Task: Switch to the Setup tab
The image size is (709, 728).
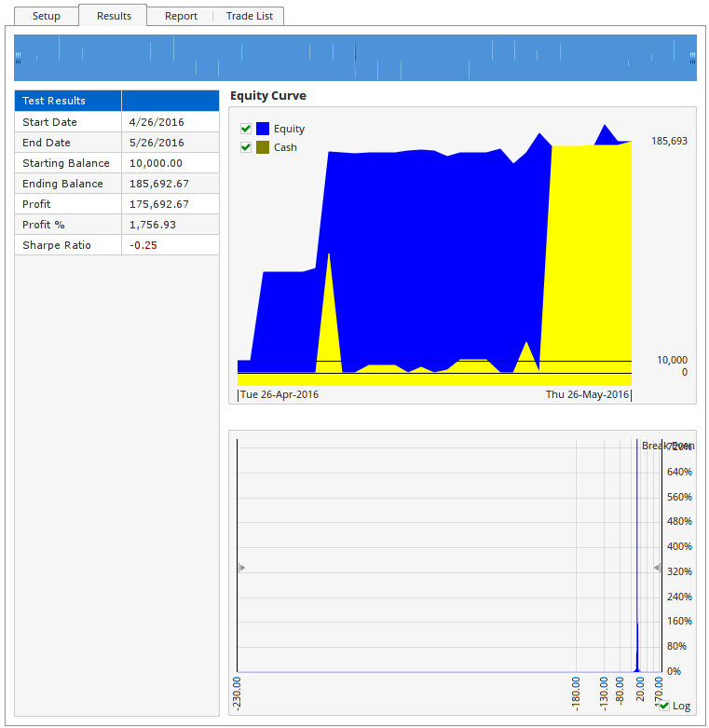Action: (47, 16)
